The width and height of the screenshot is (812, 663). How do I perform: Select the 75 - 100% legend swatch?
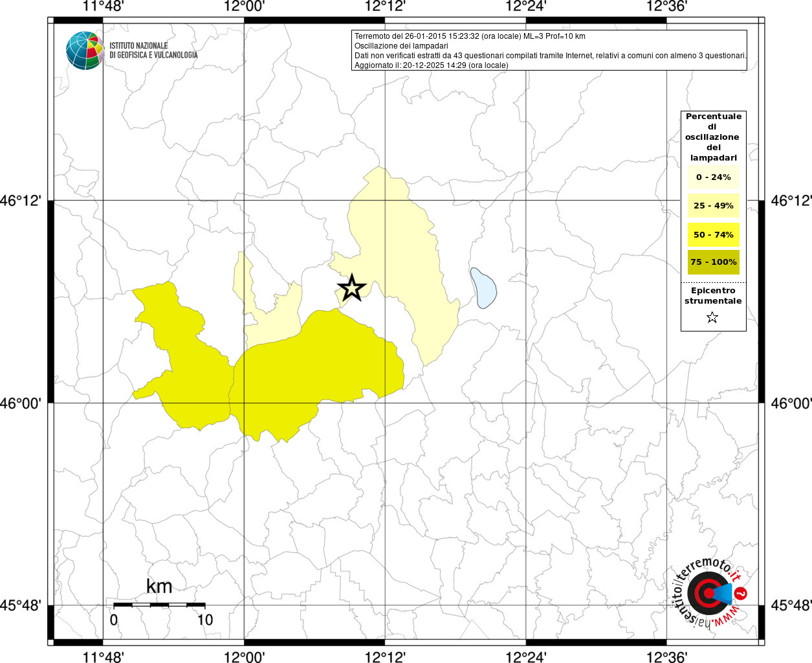pyautogui.click(x=713, y=262)
